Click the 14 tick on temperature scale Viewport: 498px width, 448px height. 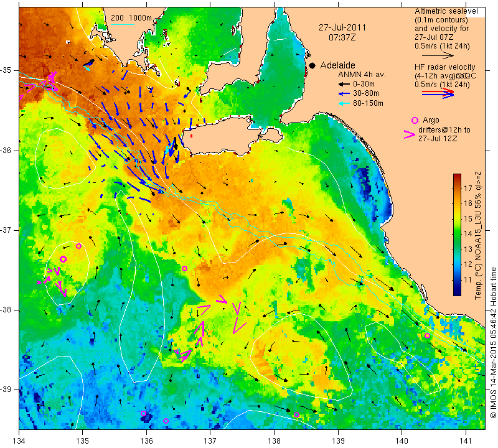click(468, 235)
